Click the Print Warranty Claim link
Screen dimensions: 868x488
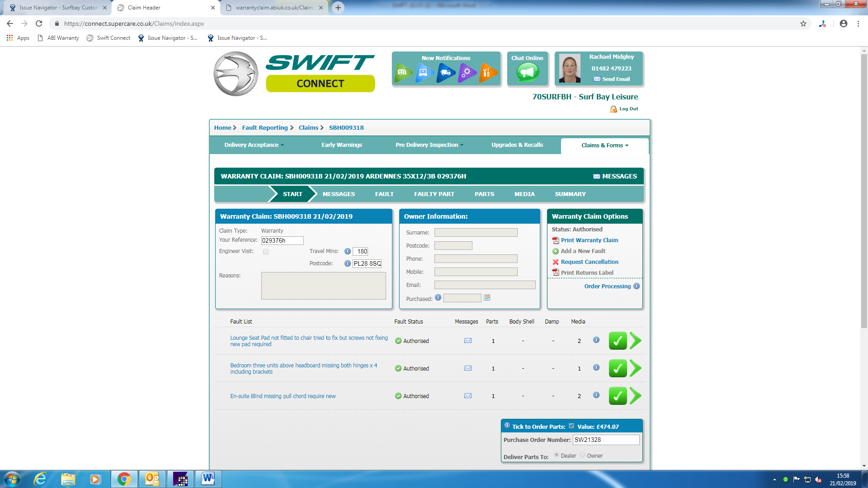589,240
